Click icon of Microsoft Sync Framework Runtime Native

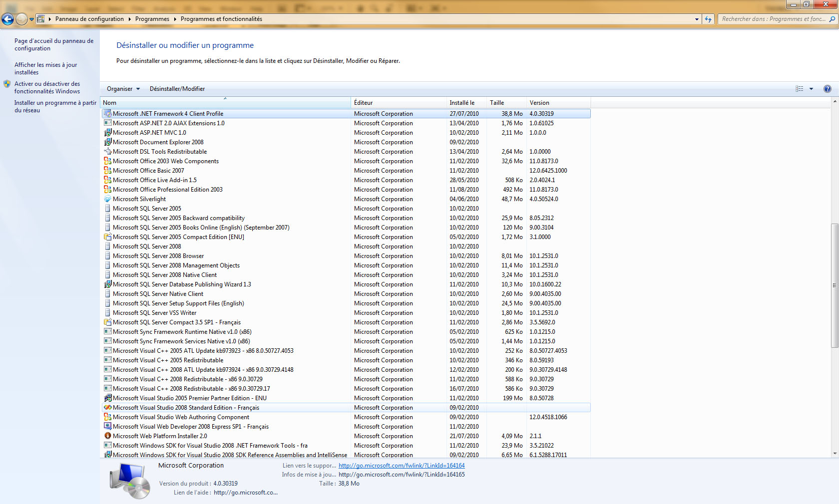click(x=107, y=332)
